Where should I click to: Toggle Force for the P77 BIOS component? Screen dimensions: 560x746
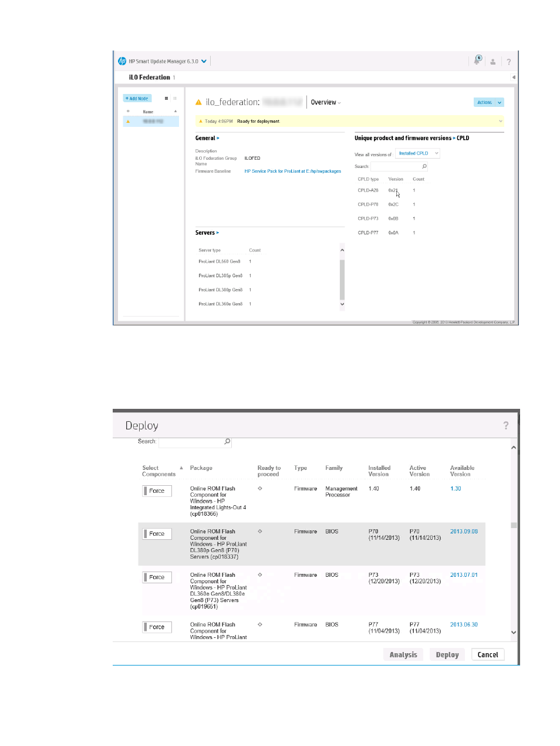(157, 627)
